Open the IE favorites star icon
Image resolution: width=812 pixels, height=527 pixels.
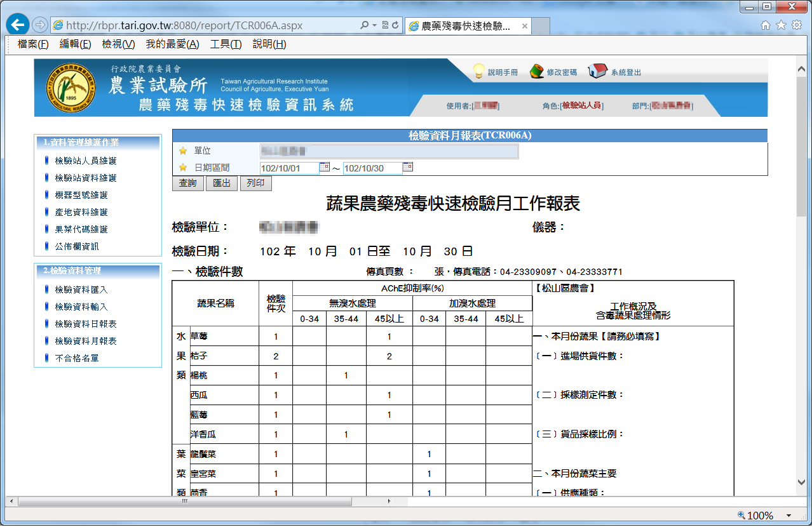(x=780, y=25)
